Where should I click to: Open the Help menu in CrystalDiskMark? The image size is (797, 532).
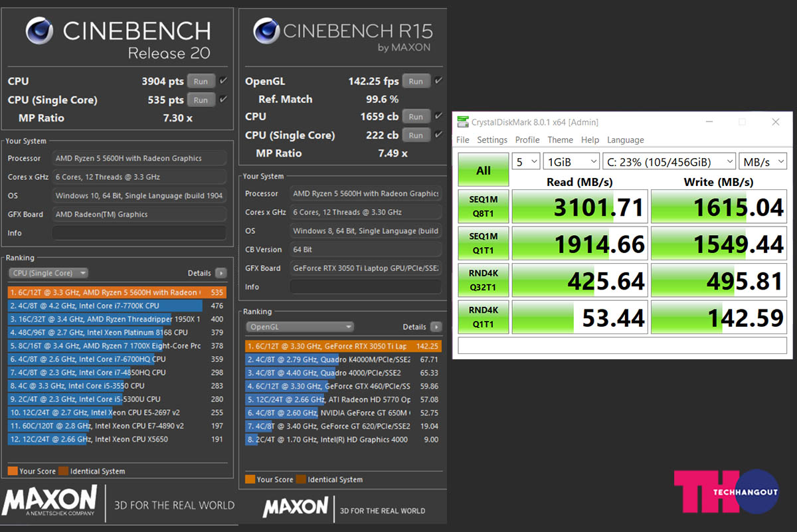pos(590,140)
